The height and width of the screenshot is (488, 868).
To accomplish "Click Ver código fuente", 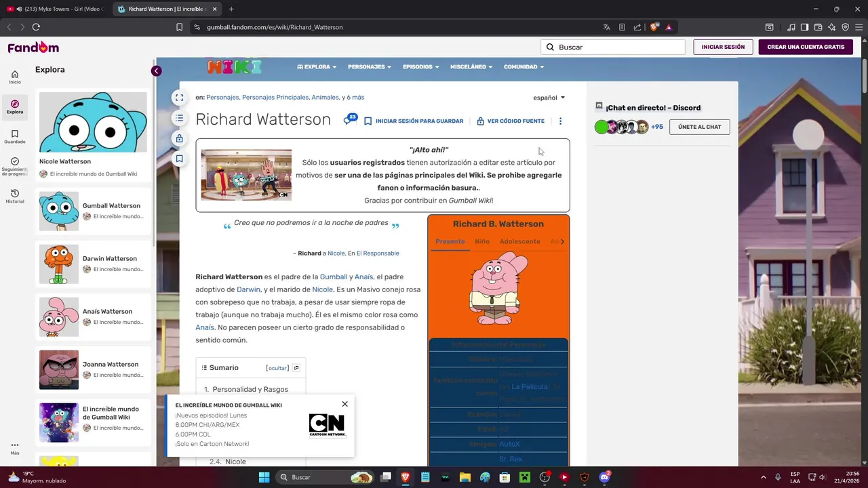I will pyautogui.click(x=511, y=121).
